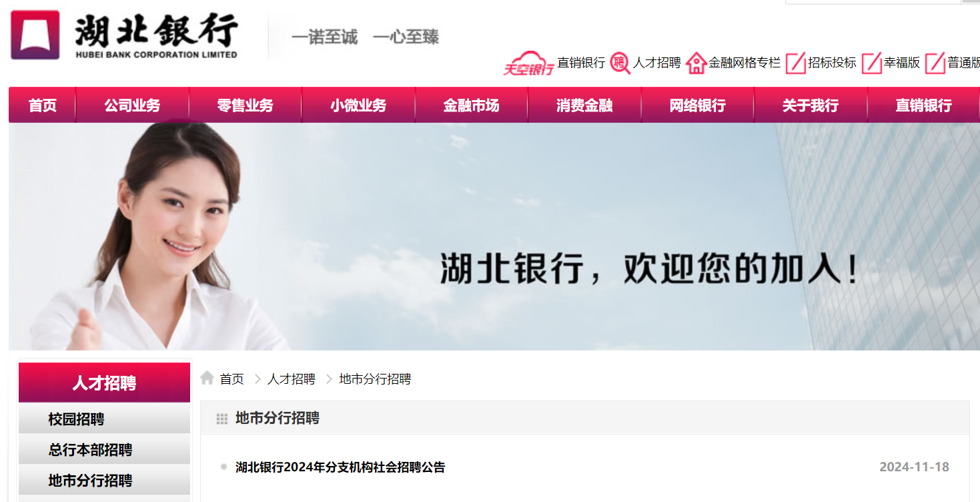Click the 普通版 edit icon
This screenshot has height=502, width=980.
pyautogui.click(x=935, y=63)
